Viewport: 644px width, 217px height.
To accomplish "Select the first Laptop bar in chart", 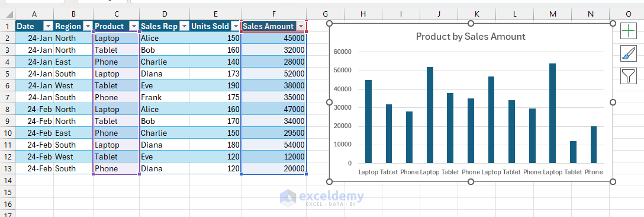I will (368, 122).
